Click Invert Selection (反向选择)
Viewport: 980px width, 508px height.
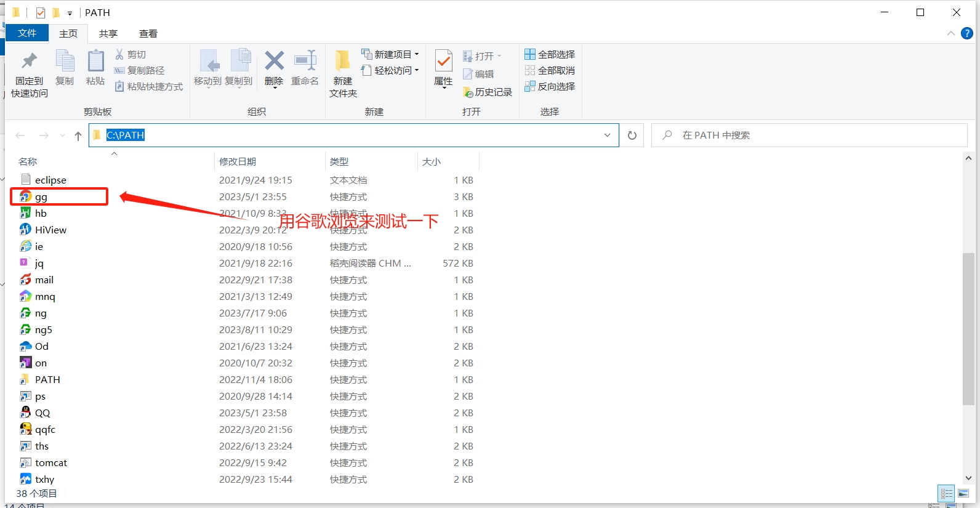pyautogui.click(x=550, y=87)
